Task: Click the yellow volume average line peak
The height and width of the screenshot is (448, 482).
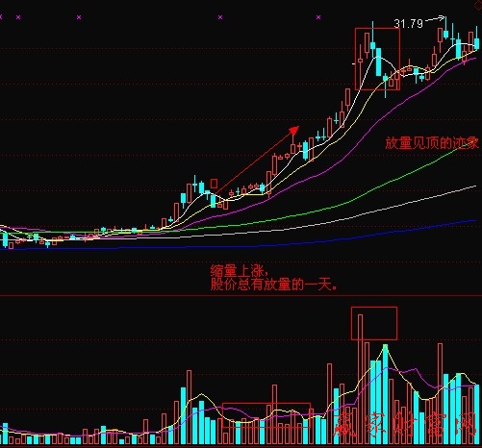Action: (385, 347)
